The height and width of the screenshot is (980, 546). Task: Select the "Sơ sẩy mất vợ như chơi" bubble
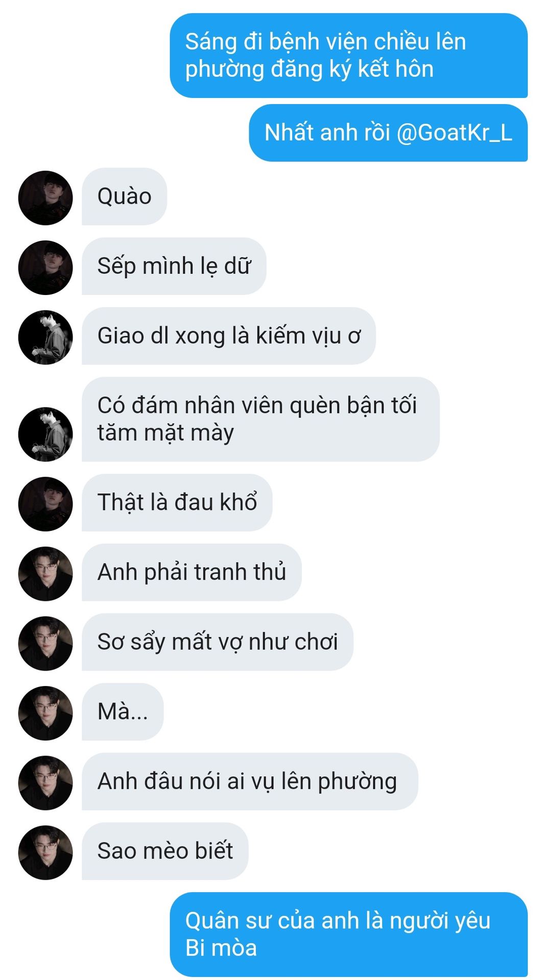218,642
